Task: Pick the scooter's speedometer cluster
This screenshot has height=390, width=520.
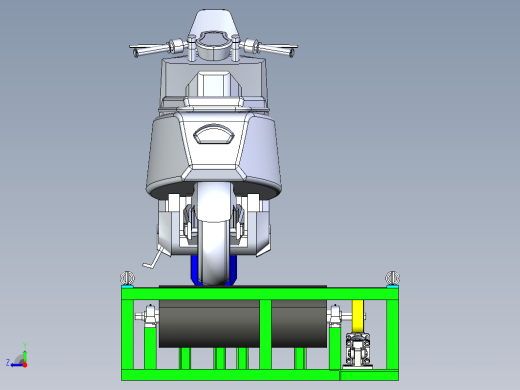Action: (x=213, y=45)
